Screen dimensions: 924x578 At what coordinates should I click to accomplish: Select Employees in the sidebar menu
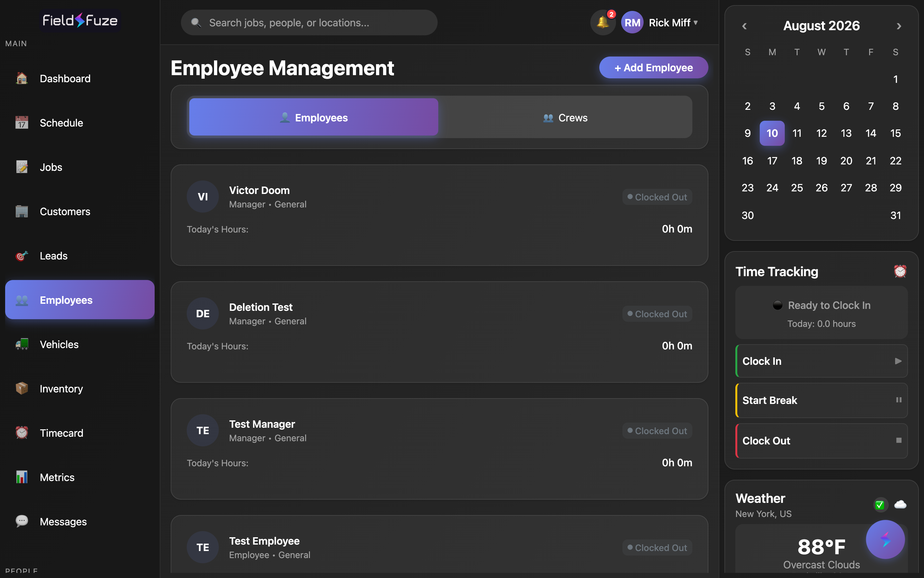click(x=80, y=300)
